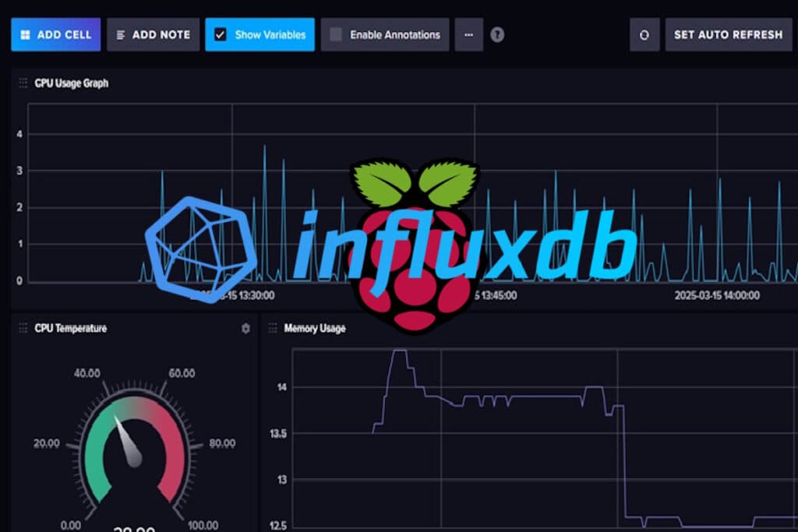Image resolution: width=798 pixels, height=532 pixels.
Task: Uncheck the Show Variables checkbox
Action: (x=221, y=35)
